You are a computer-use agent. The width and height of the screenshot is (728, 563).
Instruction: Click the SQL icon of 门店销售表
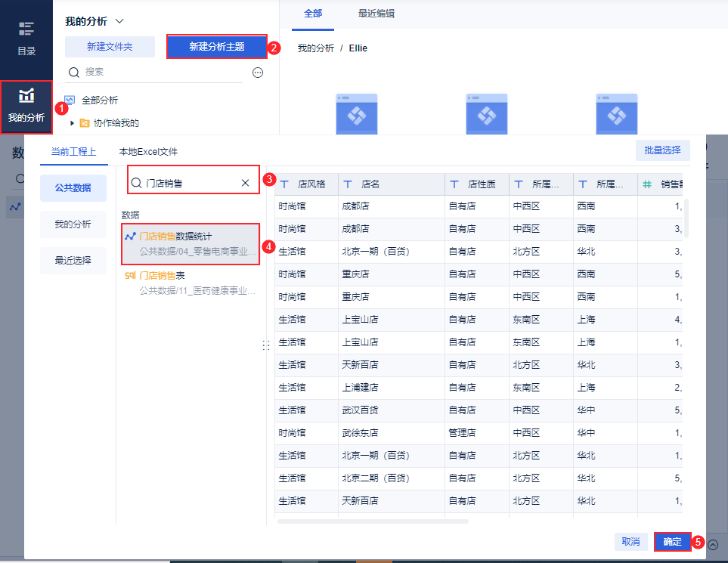click(x=130, y=276)
